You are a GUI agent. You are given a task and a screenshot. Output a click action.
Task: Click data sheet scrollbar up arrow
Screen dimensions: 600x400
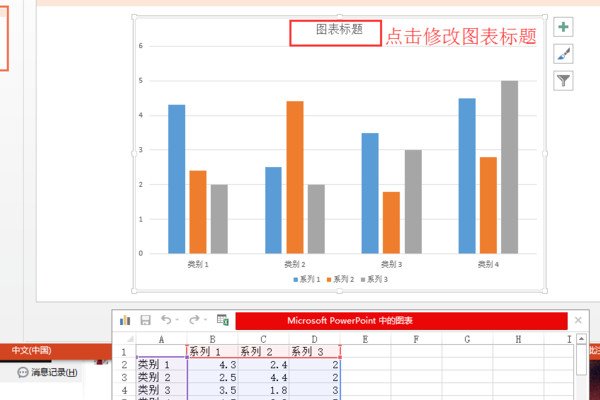[581, 339]
